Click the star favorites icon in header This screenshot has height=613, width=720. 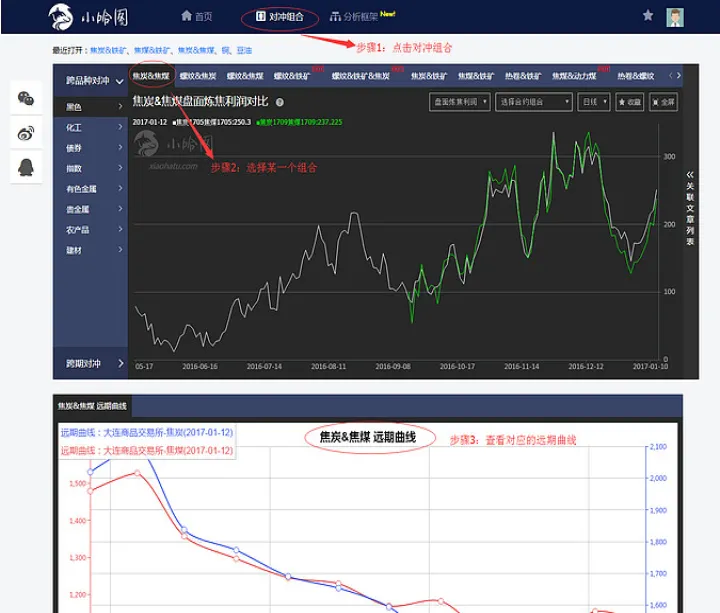click(648, 16)
